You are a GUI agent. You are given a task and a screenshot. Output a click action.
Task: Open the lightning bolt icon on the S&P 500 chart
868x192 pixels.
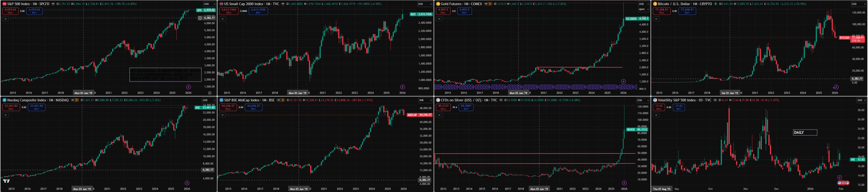pyautogui.click(x=188, y=87)
